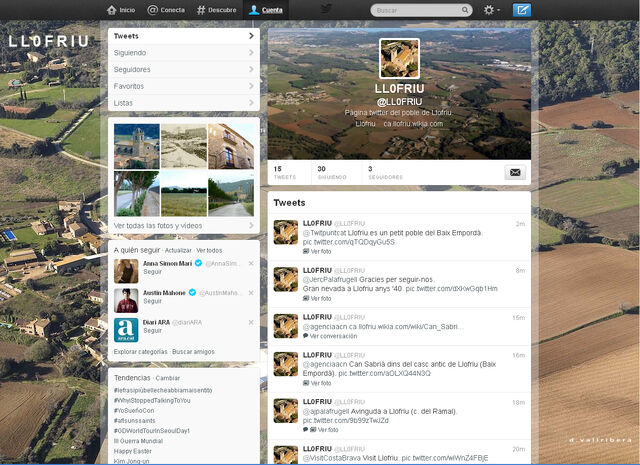
Task: Click Cambiar next to Tendencias
Action: (167, 378)
